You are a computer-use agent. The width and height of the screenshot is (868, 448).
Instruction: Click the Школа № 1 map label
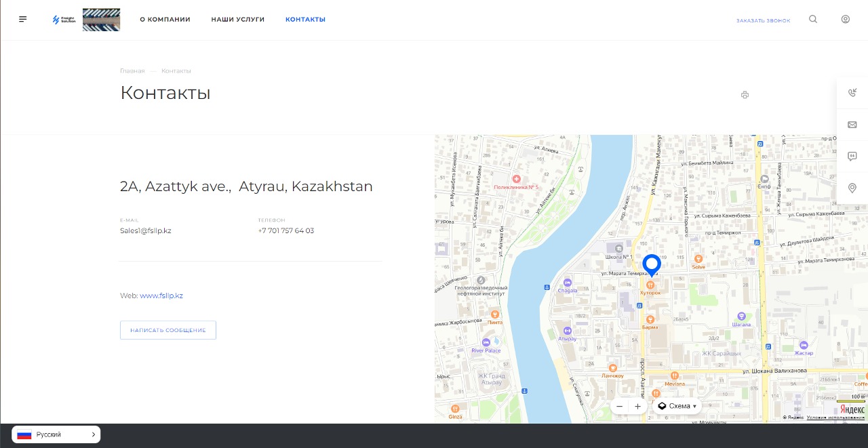pyautogui.click(x=620, y=258)
